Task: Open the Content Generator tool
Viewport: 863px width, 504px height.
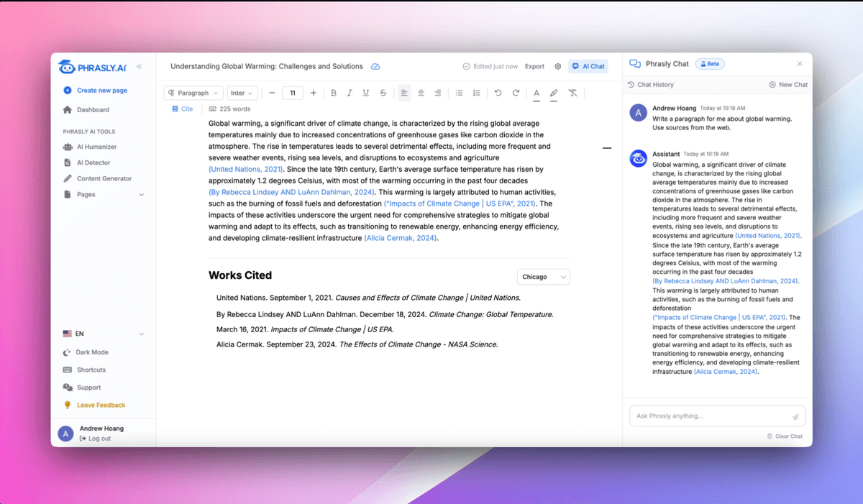Action: [x=97, y=178]
